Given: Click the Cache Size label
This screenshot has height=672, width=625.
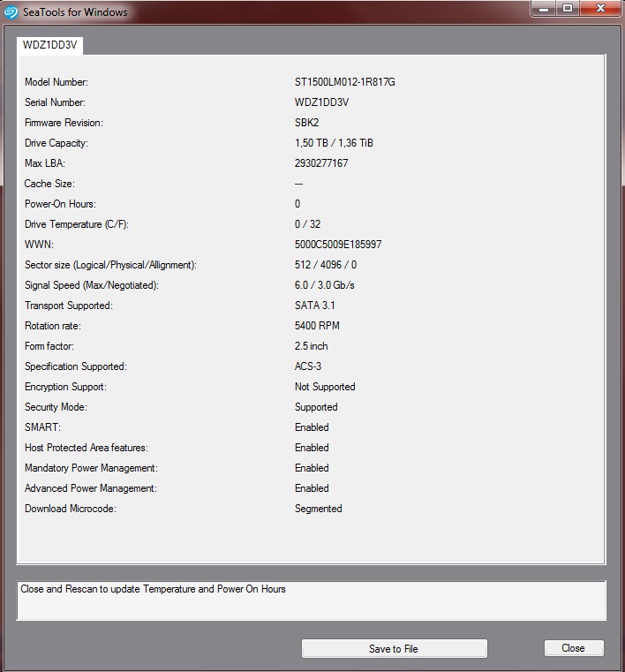Looking at the screenshot, I should pos(49,184).
